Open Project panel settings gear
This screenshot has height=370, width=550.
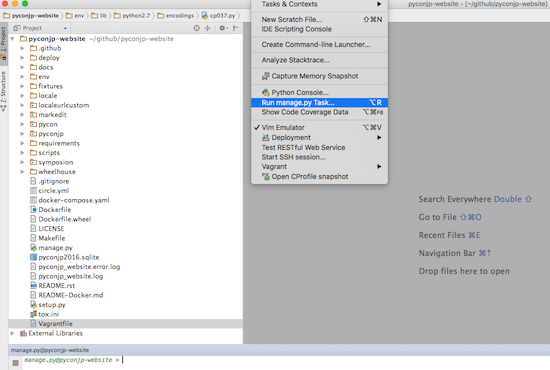point(222,28)
